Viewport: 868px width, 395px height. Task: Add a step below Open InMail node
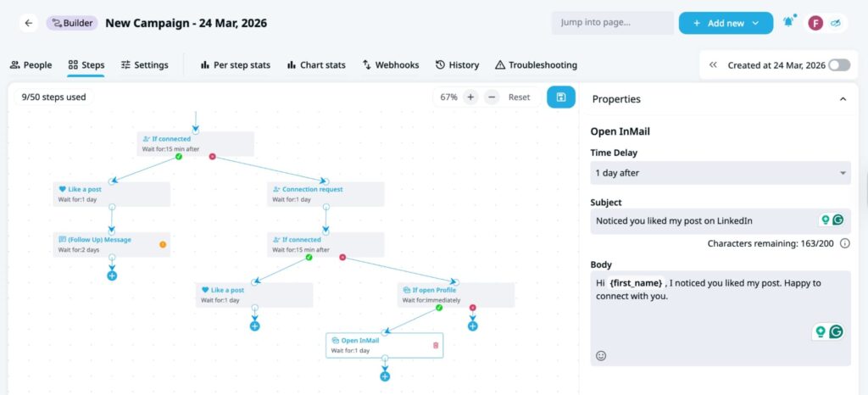click(385, 376)
